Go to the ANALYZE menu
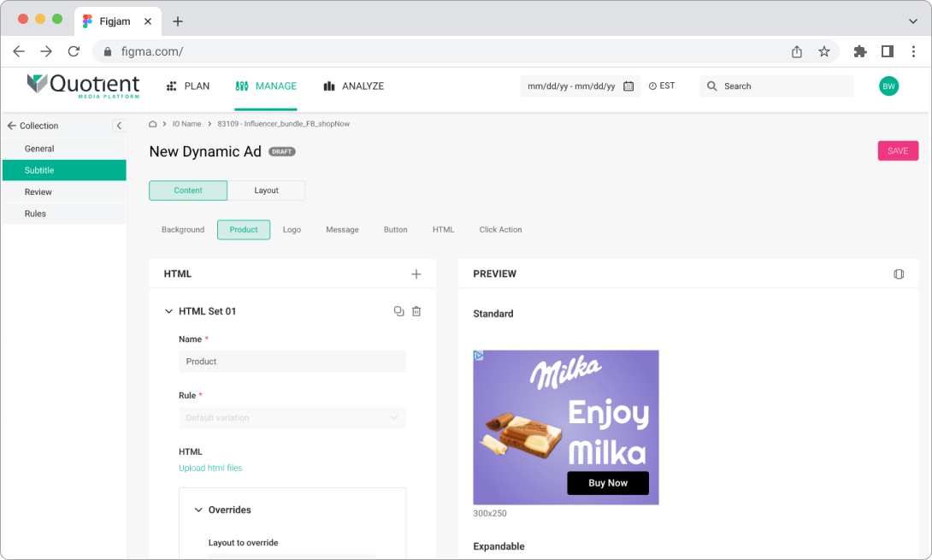 pos(354,86)
